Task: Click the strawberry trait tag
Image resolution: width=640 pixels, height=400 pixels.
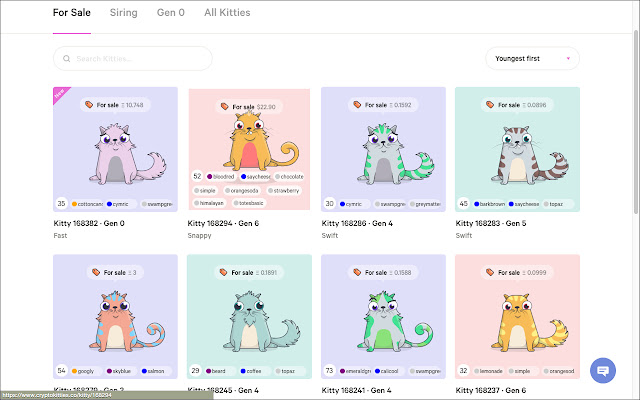Action: [x=284, y=191]
